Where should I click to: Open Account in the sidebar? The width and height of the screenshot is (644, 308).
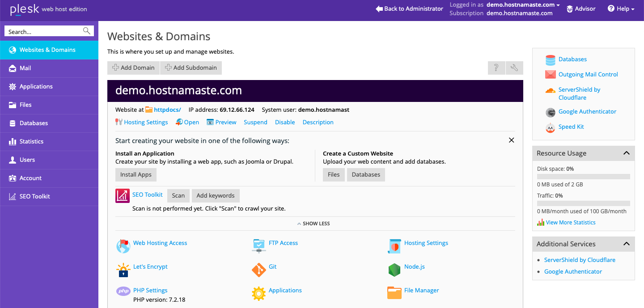coord(49,178)
